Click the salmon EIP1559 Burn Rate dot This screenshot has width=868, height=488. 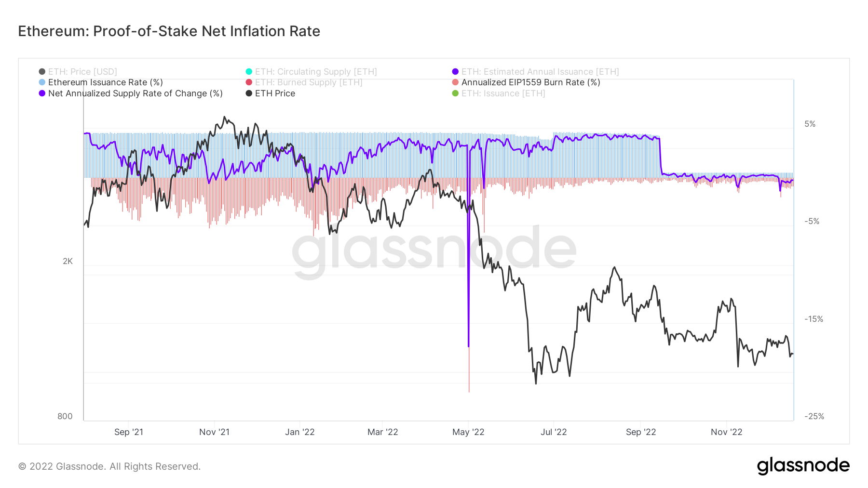[455, 82]
